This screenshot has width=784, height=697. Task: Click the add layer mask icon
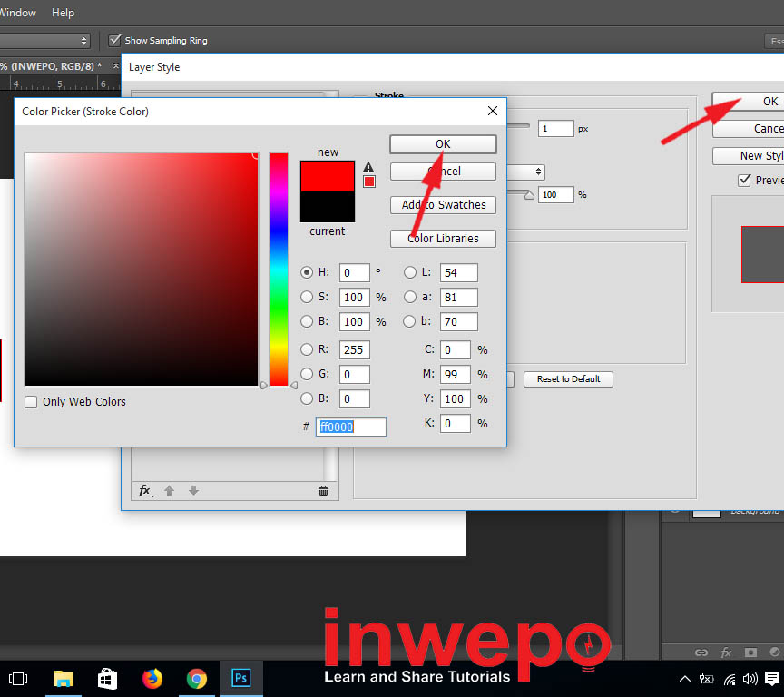[x=750, y=652]
